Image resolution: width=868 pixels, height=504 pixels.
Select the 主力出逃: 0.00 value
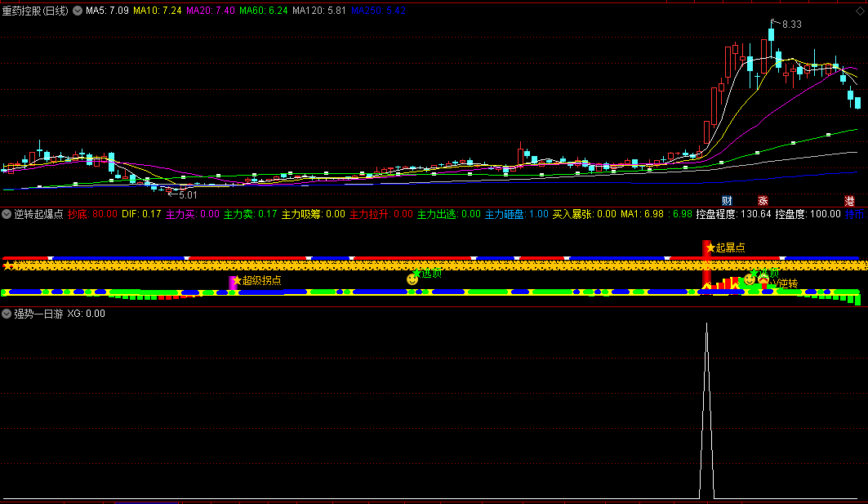[x=449, y=214]
